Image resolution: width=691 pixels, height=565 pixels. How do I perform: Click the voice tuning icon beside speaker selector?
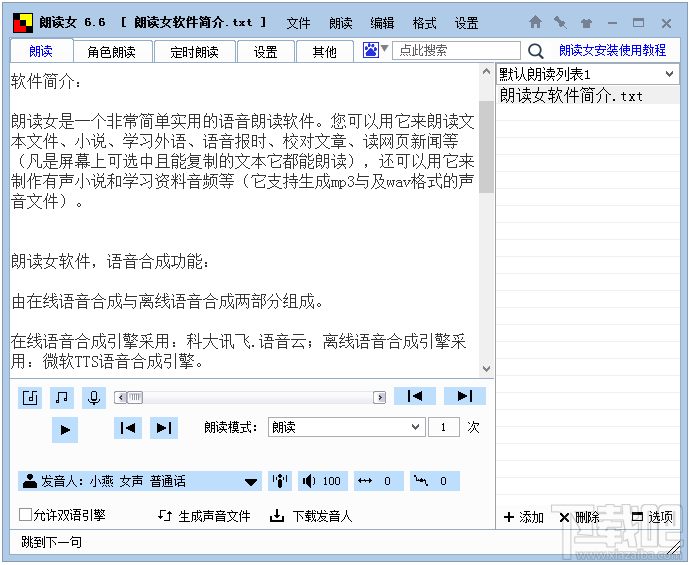click(280, 481)
